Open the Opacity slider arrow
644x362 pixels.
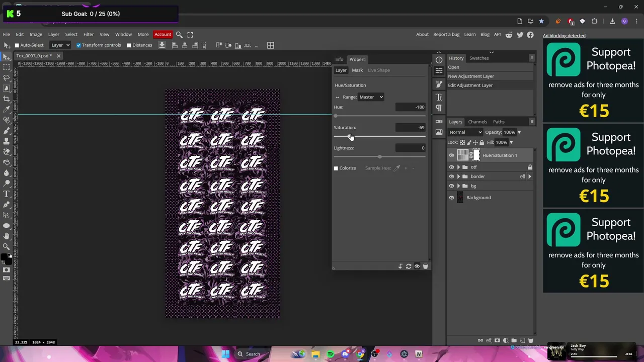519,132
